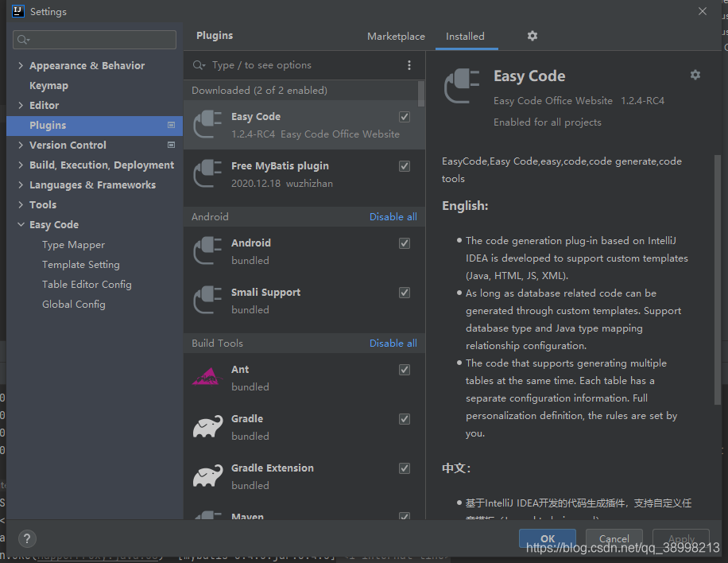Uncheck the Easy Code plugin checkbox
This screenshot has height=563, width=728.
[x=405, y=117]
